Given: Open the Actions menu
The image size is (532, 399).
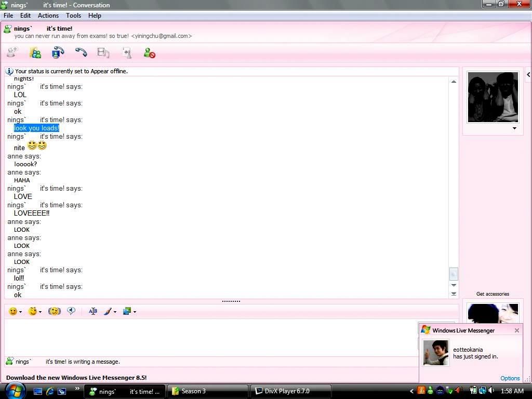Looking at the screenshot, I should point(48,16).
